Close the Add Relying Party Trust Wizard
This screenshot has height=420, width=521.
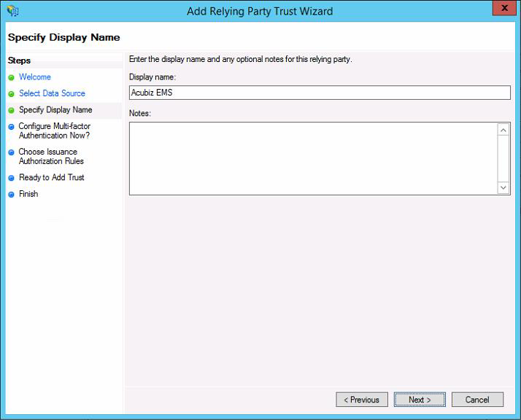point(504,7)
